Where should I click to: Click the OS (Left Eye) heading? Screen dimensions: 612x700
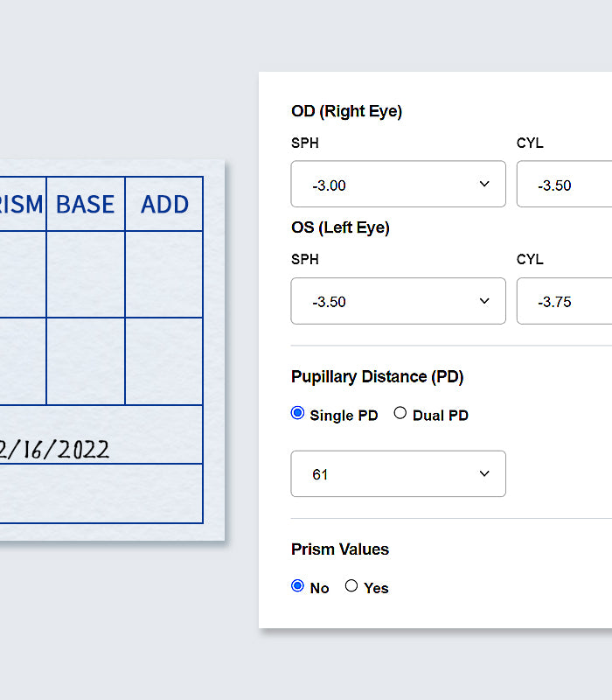[x=340, y=227]
